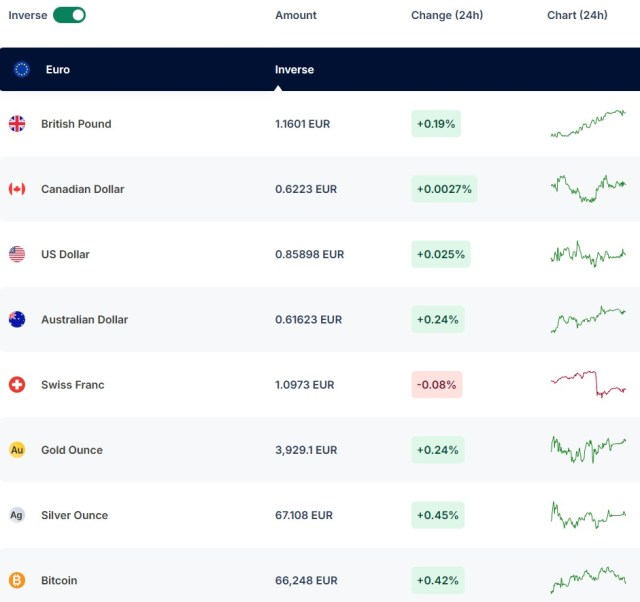This screenshot has height=602, width=640.
Task: Click the Swiss Franc flag icon
Action: (x=17, y=384)
